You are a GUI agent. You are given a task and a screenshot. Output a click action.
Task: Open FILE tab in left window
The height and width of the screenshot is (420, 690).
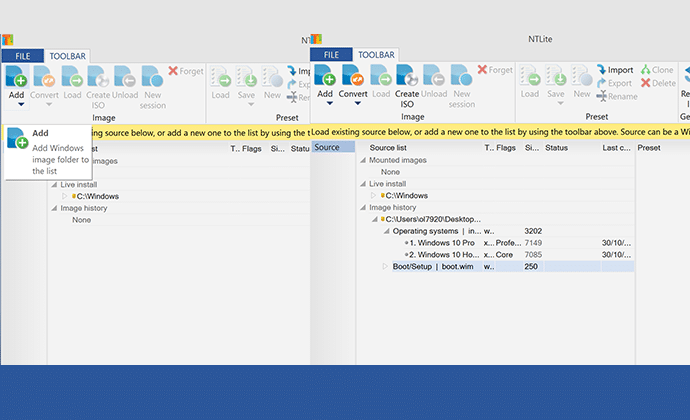point(23,56)
